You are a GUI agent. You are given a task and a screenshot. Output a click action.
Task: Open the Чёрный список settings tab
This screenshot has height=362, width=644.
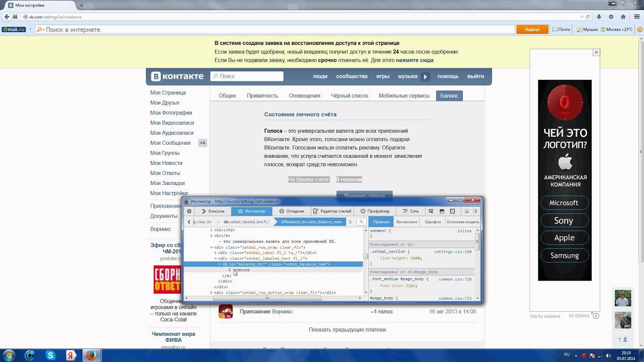point(349,96)
